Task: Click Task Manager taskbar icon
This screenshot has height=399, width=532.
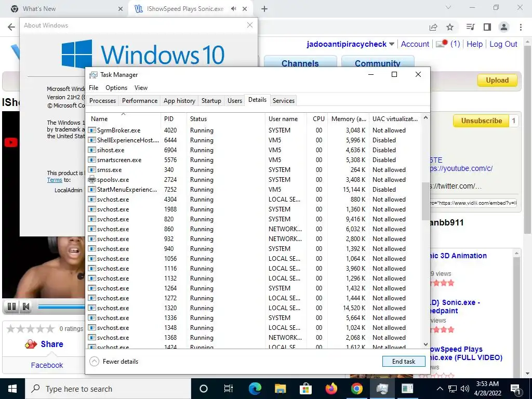Action: tap(382, 389)
